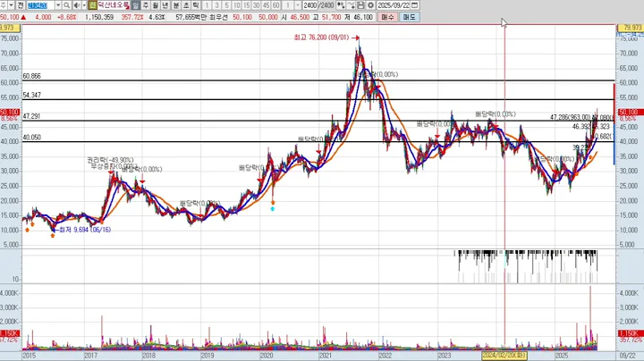Click the green 신 badge icon
644x361 pixels.
[92, 5]
